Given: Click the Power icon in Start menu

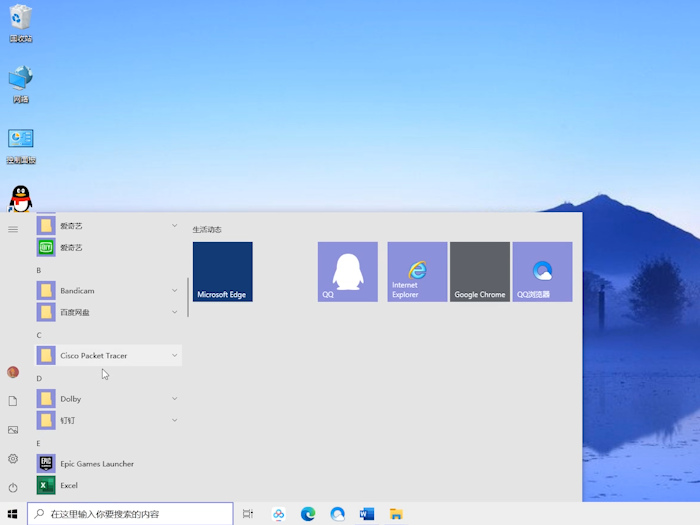Looking at the screenshot, I should (13, 488).
